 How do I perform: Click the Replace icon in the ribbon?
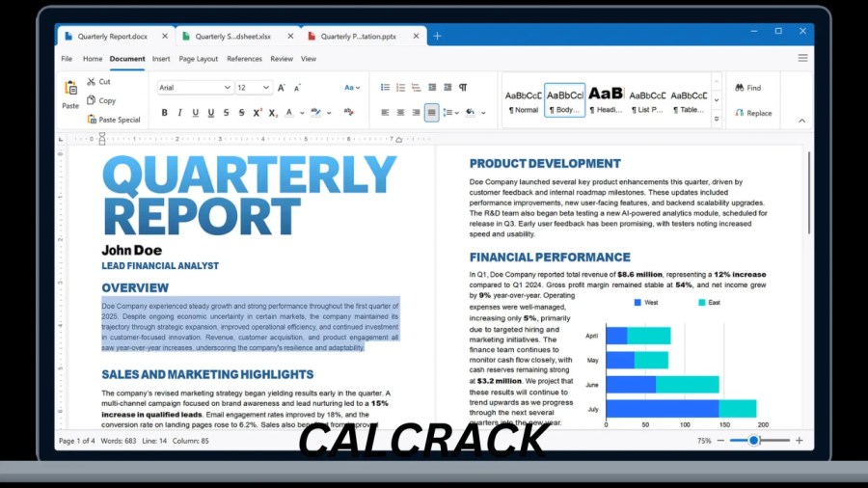(x=740, y=113)
